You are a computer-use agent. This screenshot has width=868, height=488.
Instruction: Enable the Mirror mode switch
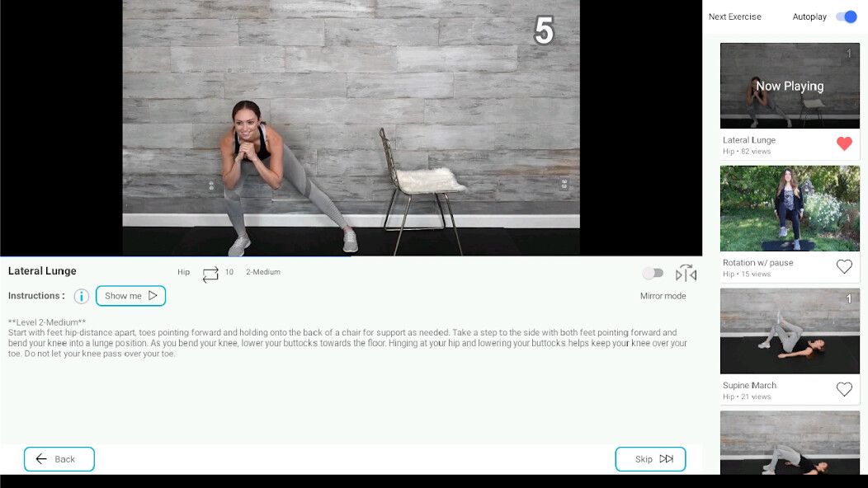[653, 273]
